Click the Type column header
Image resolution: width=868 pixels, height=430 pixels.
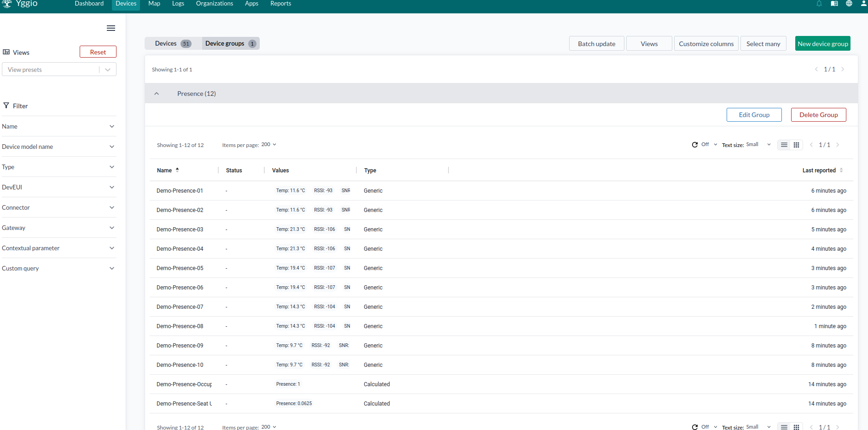[x=370, y=171]
